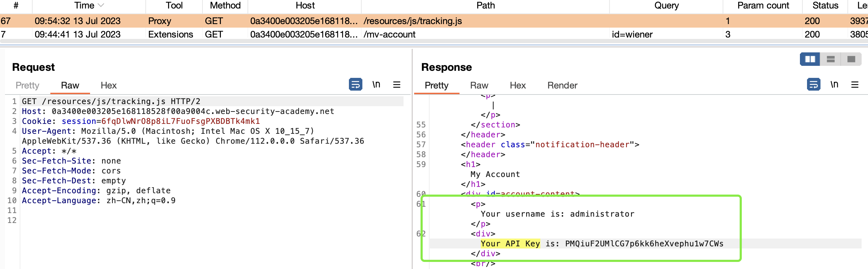868x269 pixels.
Task: Click the User-Agent header in the request
Action: [193, 136]
